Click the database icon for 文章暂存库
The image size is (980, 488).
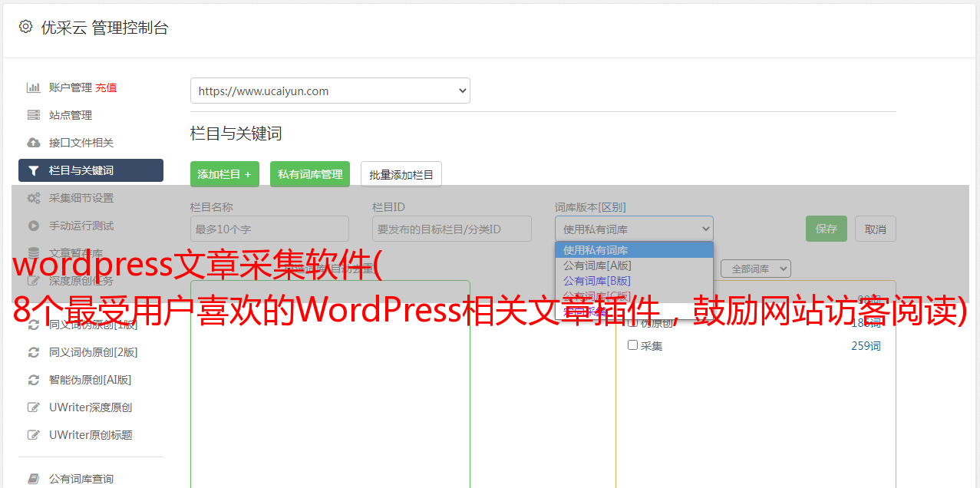pos(34,253)
